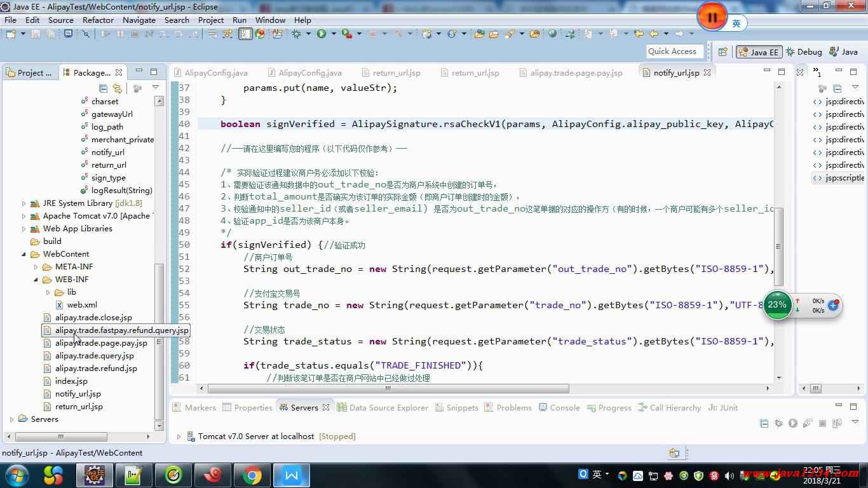Open the Project menu
The image size is (868, 488).
(x=211, y=20)
